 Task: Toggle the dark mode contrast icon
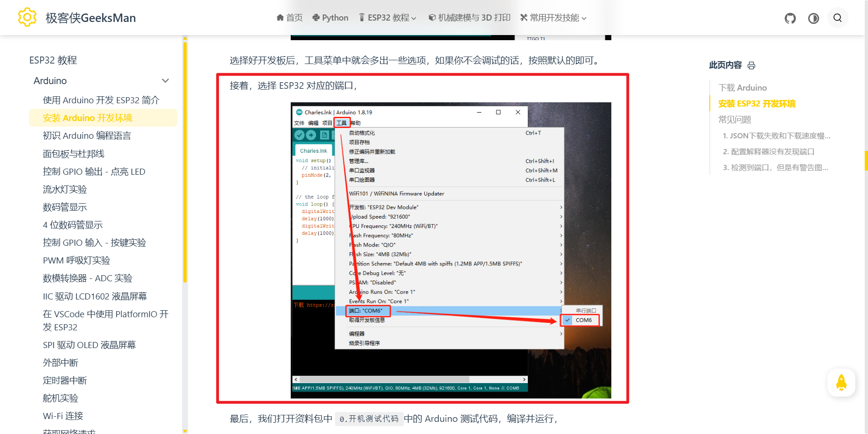[813, 18]
